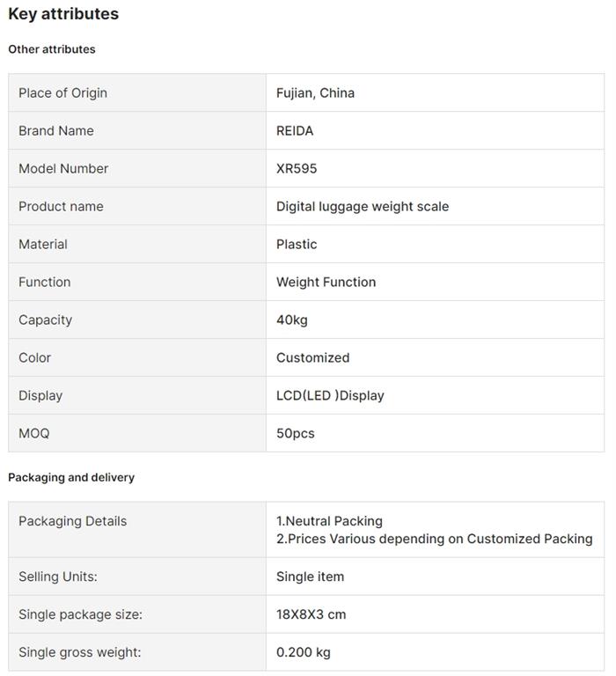This screenshot has height=676, width=616.
Task: Select the Digital luggage weight scale text
Action: click(x=363, y=206)
